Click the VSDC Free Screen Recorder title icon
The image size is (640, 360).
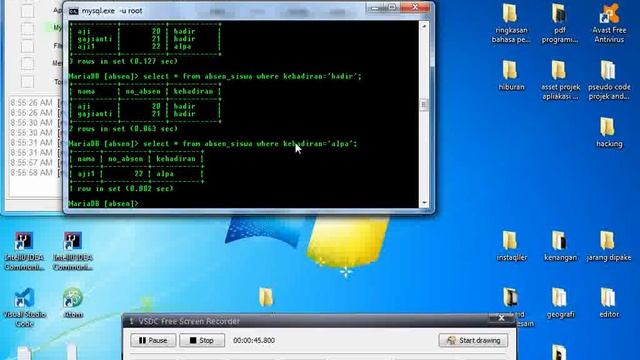(131, 321)
